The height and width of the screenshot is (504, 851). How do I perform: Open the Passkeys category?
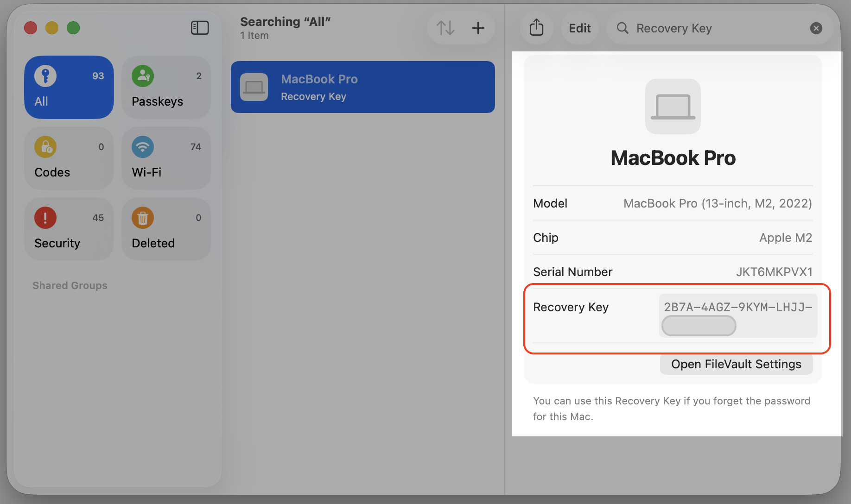coord(166,87)
